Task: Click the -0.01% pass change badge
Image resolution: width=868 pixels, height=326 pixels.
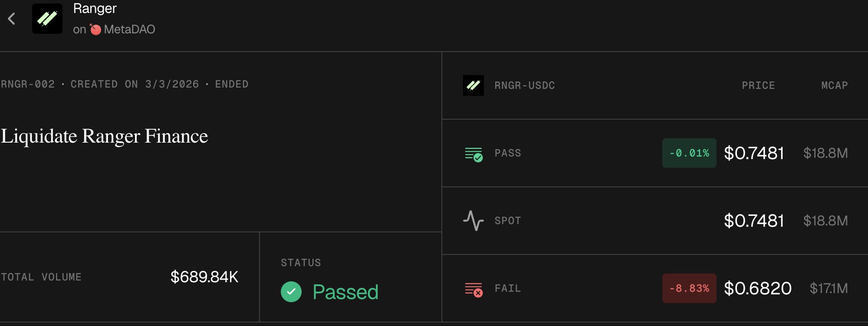Action: 689,153
